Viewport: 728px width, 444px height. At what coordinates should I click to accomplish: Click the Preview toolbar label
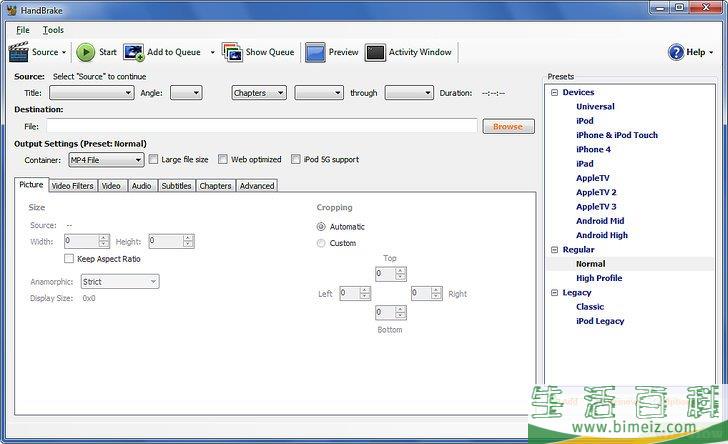click(x=343, y=52)
